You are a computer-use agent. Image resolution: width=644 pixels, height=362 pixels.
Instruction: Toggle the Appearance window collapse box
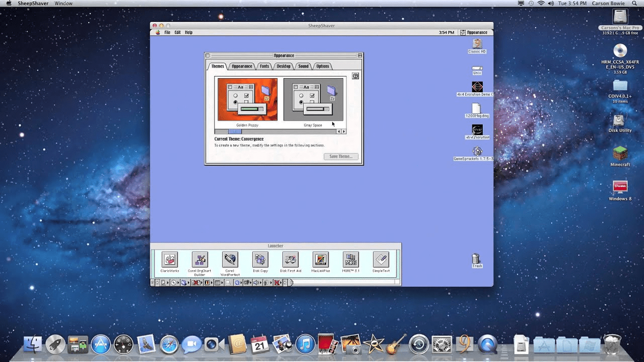(x=360, y=55)
